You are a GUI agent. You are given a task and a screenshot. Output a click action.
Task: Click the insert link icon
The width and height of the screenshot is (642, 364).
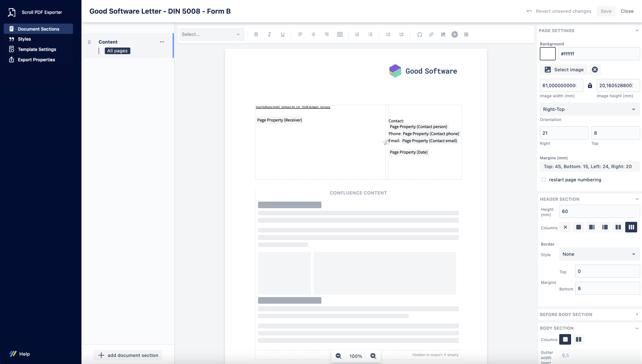(431, 35)
